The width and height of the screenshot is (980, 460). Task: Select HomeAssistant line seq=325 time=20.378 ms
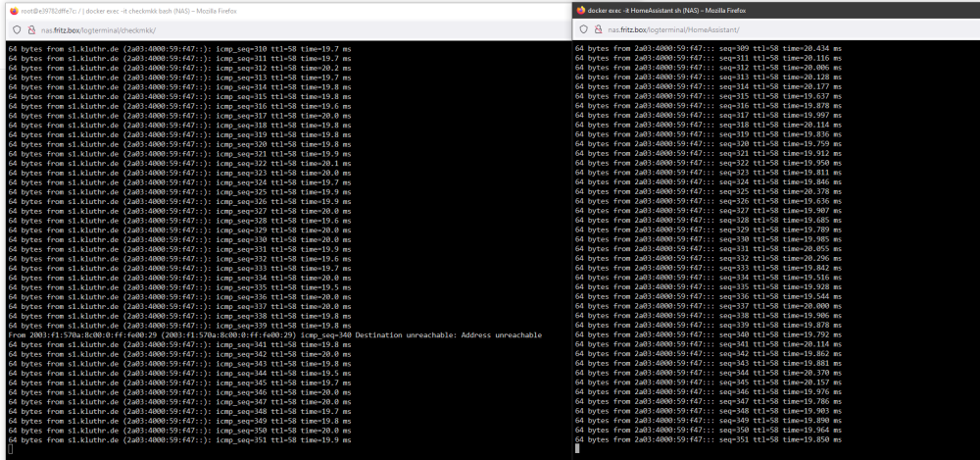709,191
